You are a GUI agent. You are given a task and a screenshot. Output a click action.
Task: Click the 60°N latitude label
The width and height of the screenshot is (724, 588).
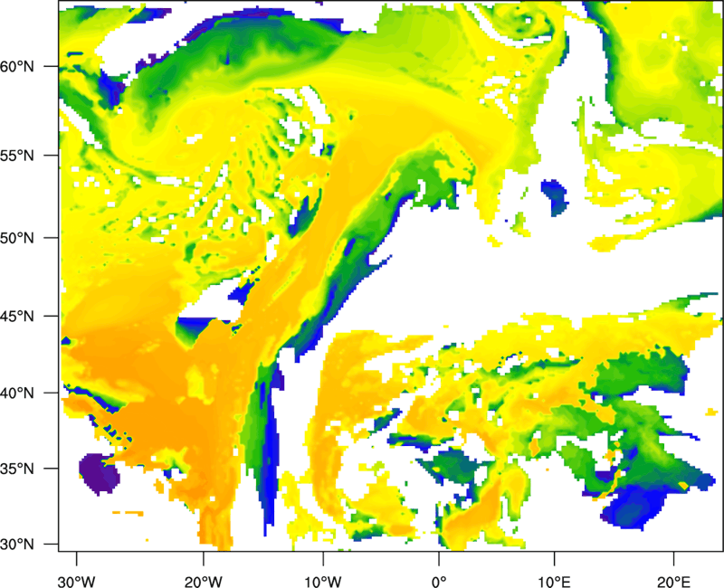(17, 67)
